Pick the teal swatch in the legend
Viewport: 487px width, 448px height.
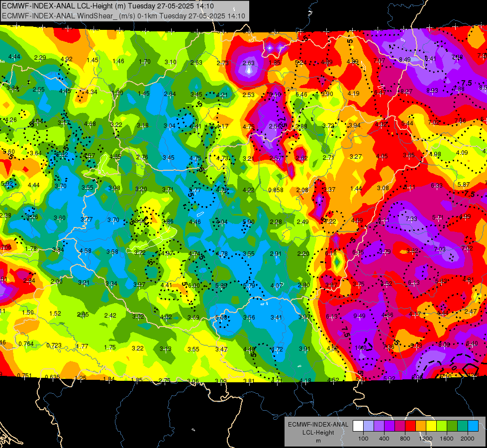(x=463, y=426)
